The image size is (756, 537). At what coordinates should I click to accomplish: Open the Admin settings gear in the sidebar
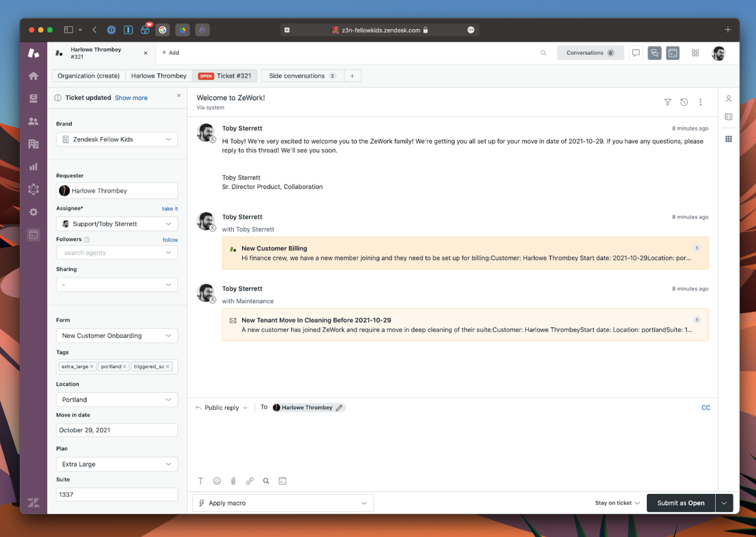tap(34, 212)
